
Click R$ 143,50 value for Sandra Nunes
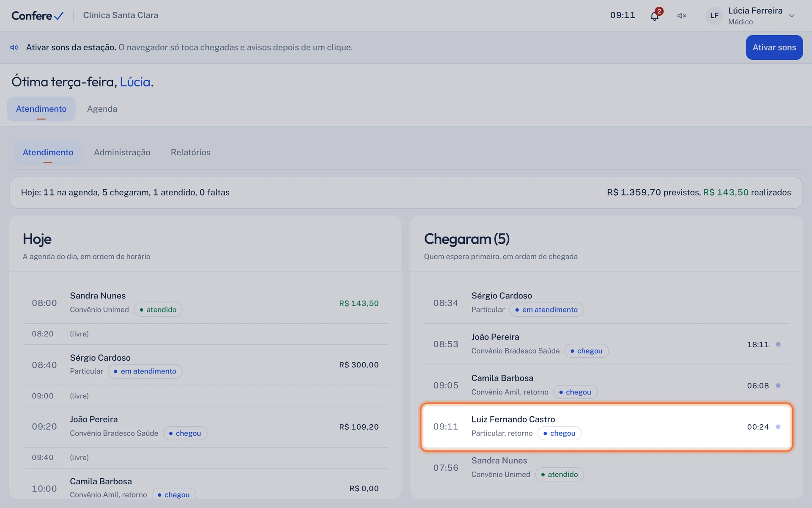pos(359,303)
